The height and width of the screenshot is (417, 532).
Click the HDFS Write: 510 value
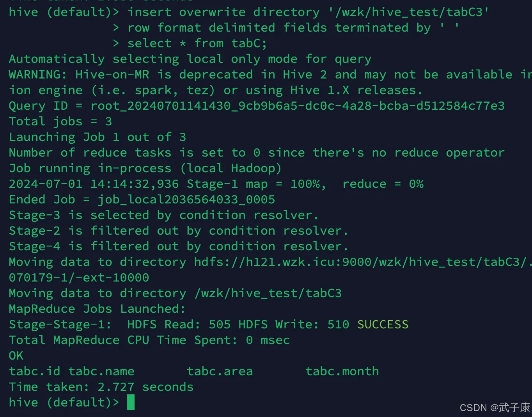pos(294,324)
